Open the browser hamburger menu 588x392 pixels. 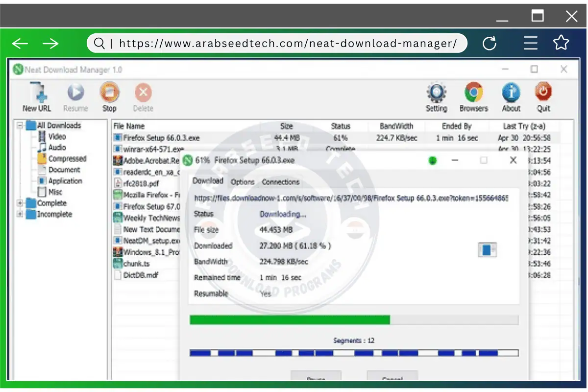[x=531, y=43]
